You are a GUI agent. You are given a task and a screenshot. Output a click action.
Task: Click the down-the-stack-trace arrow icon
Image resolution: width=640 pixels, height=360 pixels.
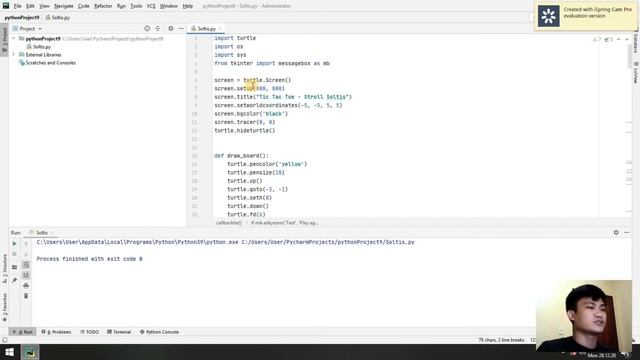click(x=26, y=254)
